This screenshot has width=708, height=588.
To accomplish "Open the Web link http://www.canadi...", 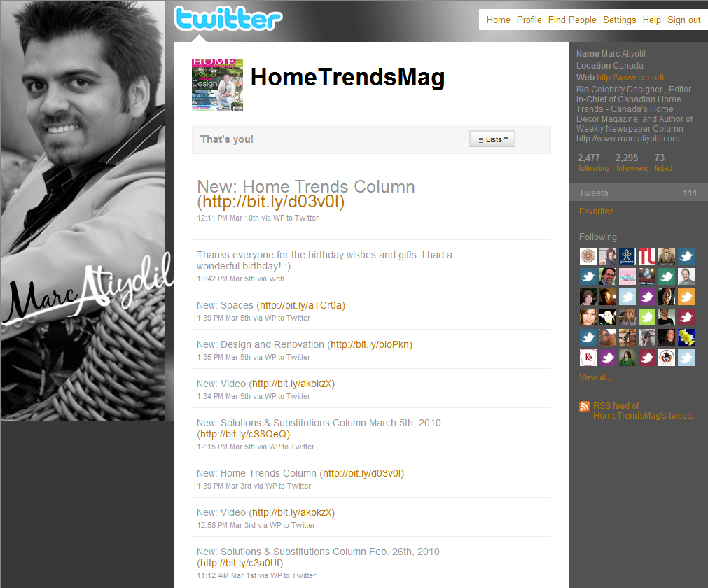I will tap(633, 78).
